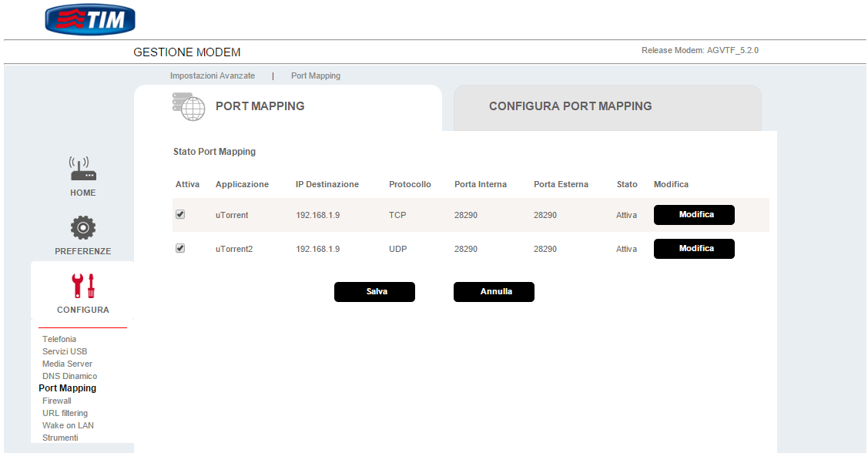The image size is (868, 453).
Task: Open the Home router icon
Action: (x=83, y=169)
